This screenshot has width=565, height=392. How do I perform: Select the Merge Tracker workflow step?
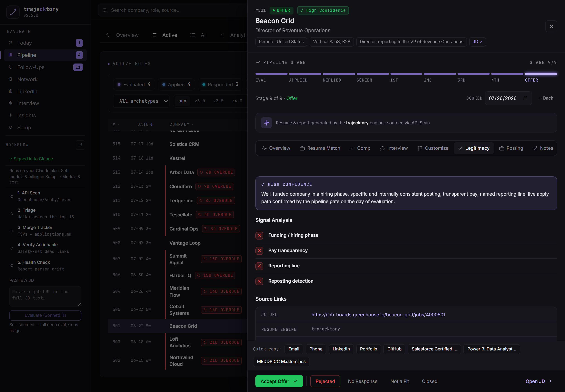(x=45, y=231)
